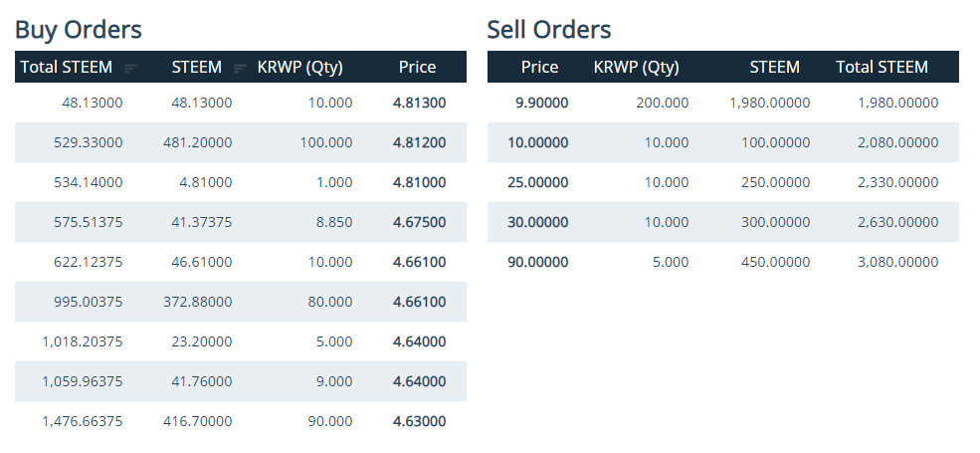Click the Buy Orders Price column header

(418, 67)
